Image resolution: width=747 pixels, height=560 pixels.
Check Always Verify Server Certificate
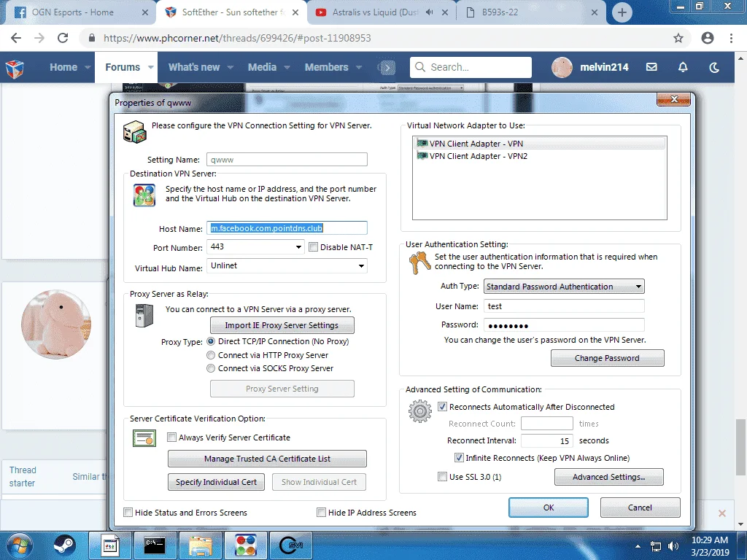pyautogui.click(x=171, y=437)
